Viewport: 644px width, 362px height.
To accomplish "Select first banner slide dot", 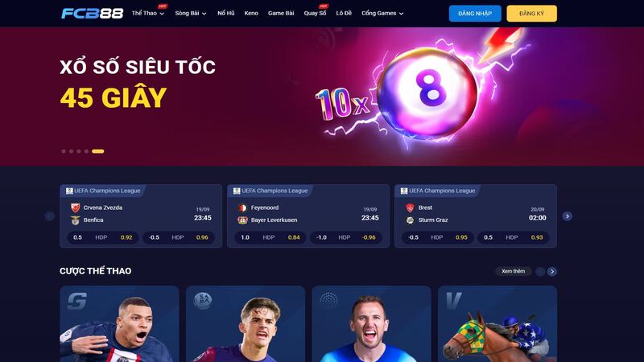I will click(64, 151).
